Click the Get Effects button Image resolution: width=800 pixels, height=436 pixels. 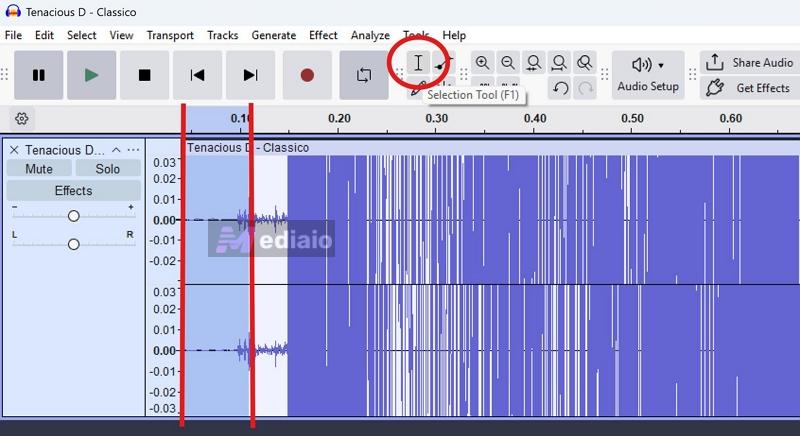pyautogui.click(x=750, y=88)
